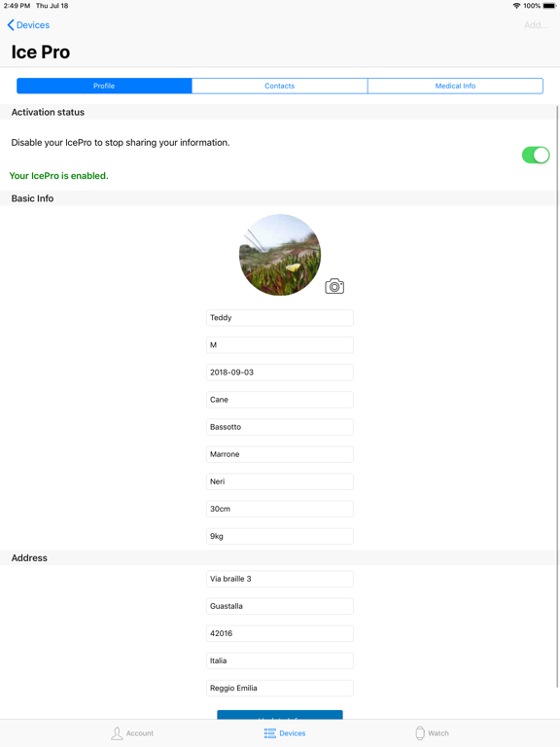This screenshot has height=747, width=560.
Task: Select the Devices tab in bottom bar
Action: tap(285, 733)
